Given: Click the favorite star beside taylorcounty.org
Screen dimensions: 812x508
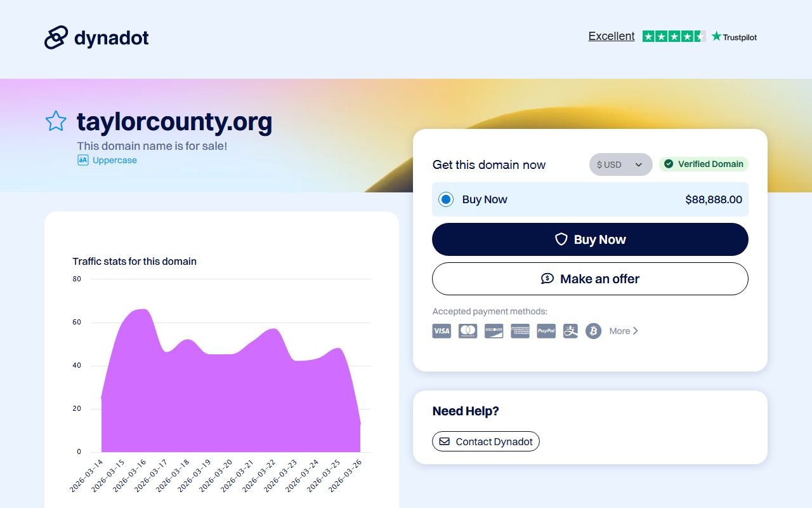Looking at the screenshot, I should 56,121.
